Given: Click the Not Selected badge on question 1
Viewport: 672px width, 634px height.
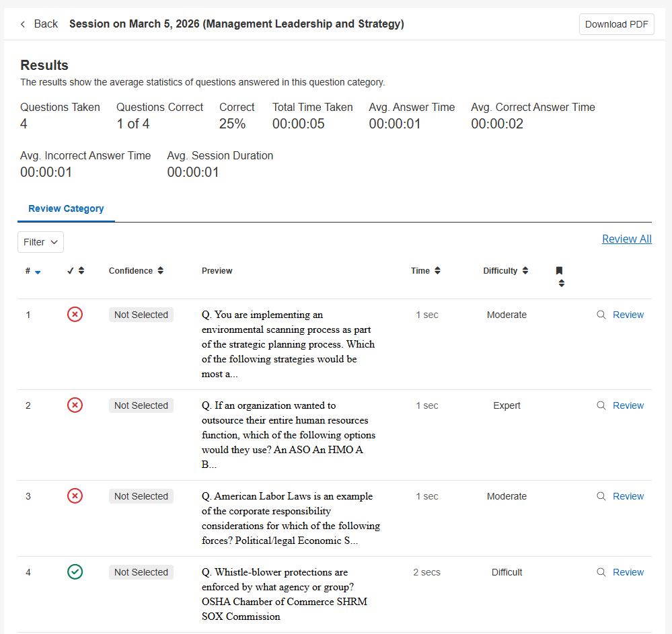Looking at the screenshot, I should (x=141, y=315).
